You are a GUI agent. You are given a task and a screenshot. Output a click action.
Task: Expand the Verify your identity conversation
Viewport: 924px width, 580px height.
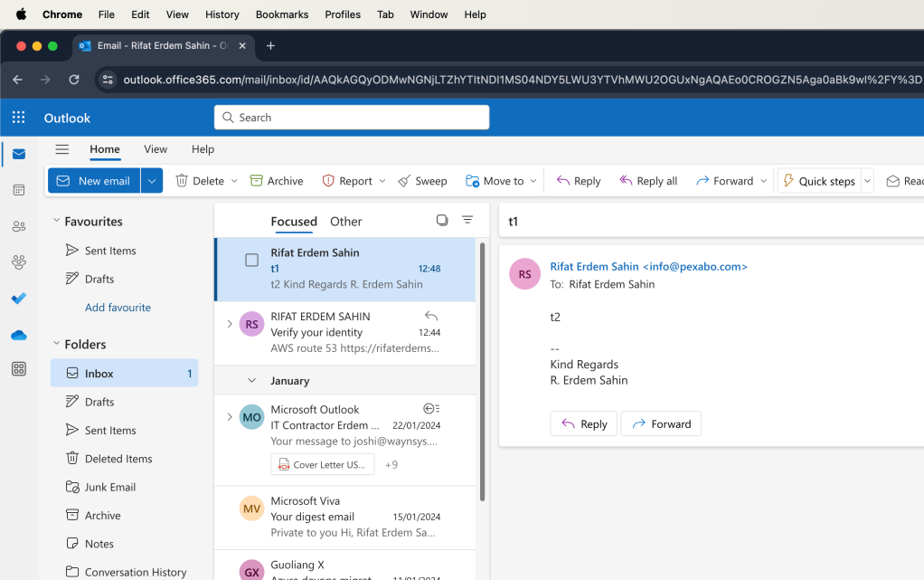click(x=230, y=324)
